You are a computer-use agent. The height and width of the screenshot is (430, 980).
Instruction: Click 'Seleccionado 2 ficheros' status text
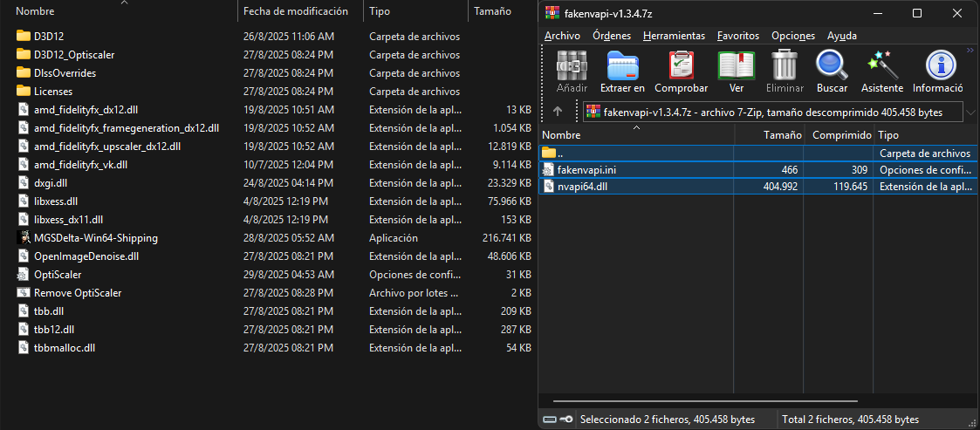(x=668, y=420)
